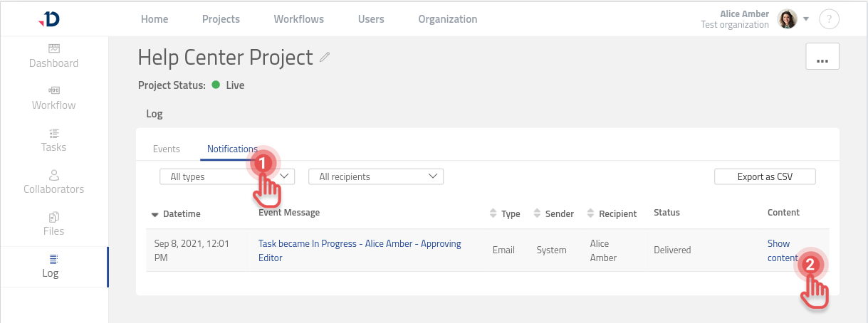Expand the All recipients filter dropdown
Viewport: 868px width, 323px height.
[375, 176]
